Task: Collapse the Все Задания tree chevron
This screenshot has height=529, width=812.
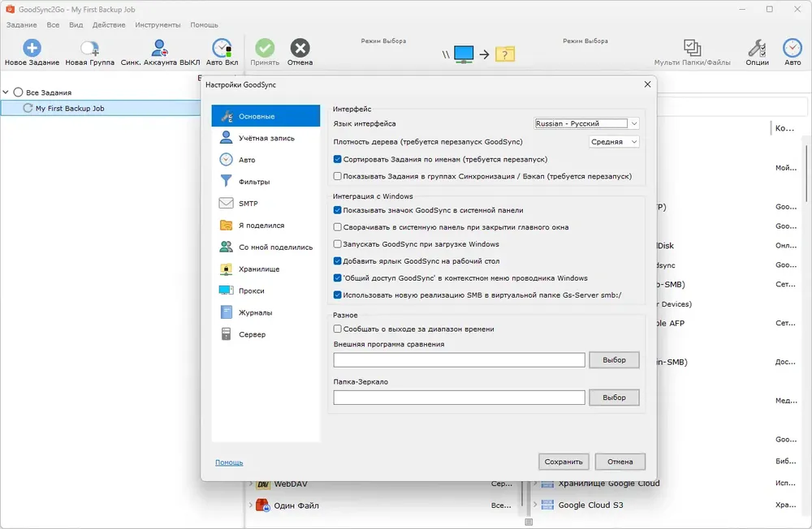Action: (6, 92)
